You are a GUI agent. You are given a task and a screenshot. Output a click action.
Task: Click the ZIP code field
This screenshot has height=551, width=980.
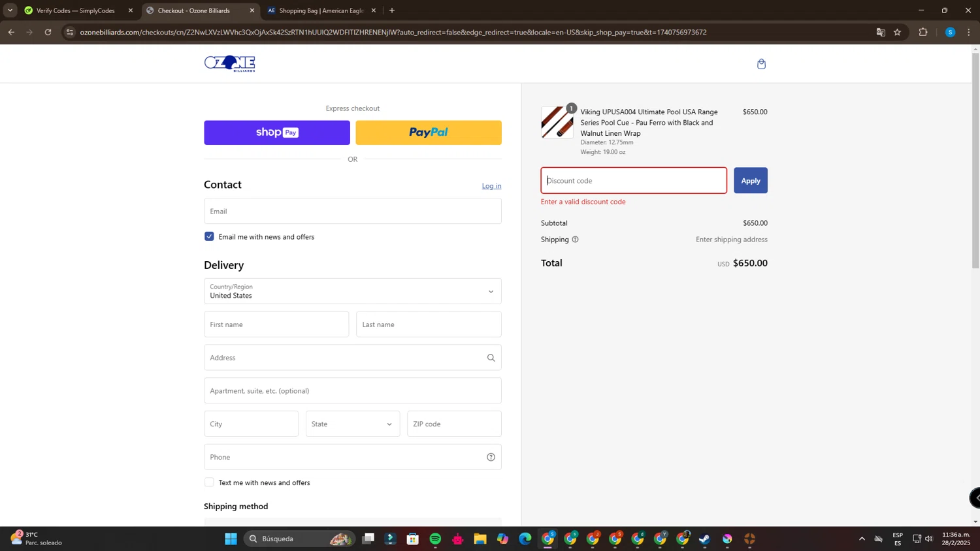454,424
